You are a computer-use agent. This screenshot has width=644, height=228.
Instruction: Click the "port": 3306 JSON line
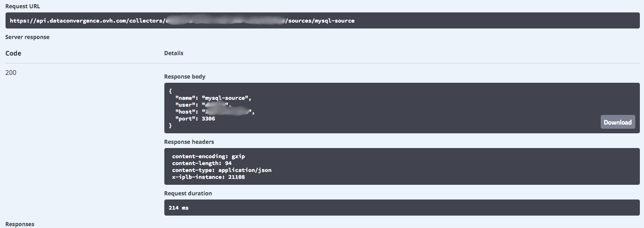click(x=195, y=119)
